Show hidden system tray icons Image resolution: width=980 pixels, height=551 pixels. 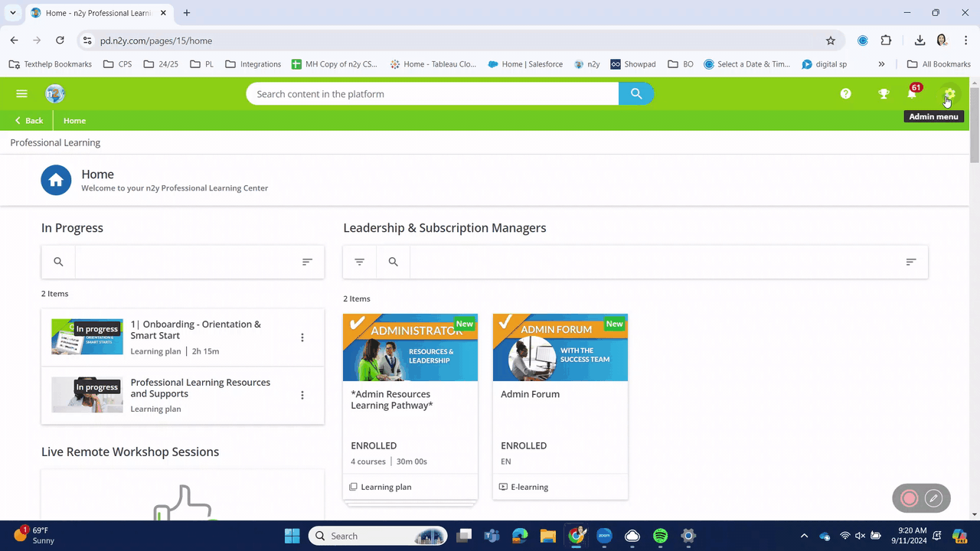[804, 536]
